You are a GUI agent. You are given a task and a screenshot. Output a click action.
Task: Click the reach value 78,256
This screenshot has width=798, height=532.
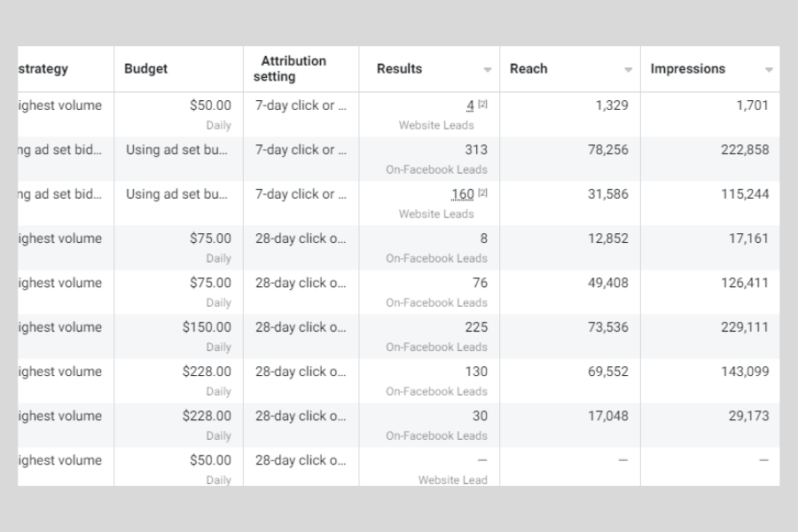click(x=608, y=150)
